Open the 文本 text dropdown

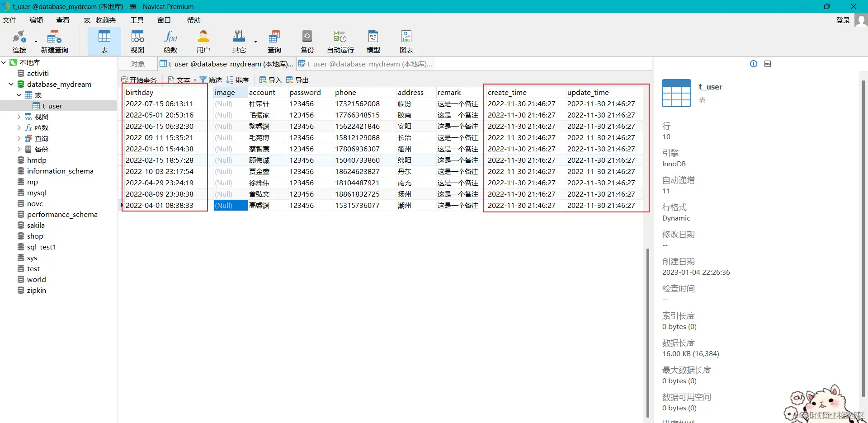click(182, 80)
